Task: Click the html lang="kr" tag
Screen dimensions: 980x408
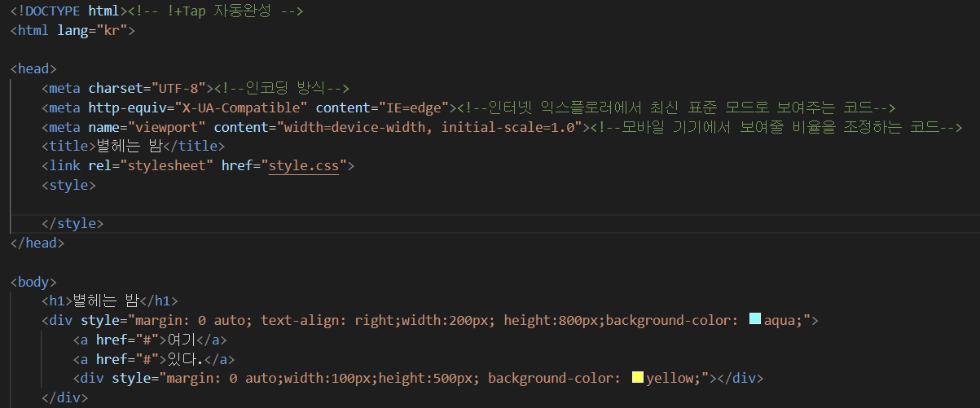Action: [x=73, y=30]
